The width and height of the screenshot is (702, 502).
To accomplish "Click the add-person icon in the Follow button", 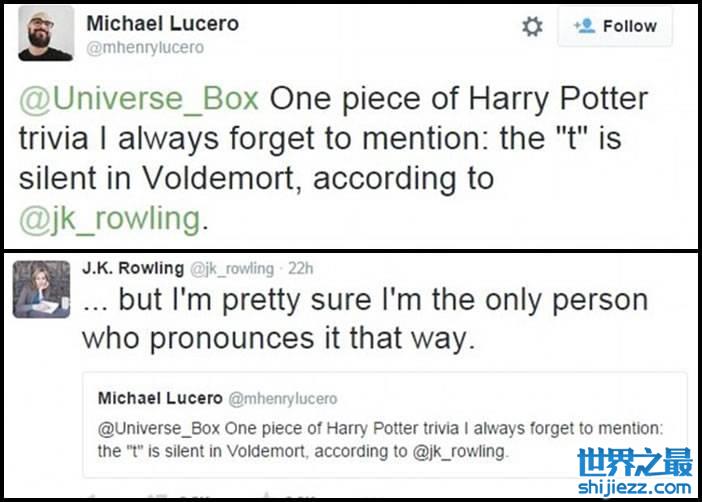I will click(x=584, y=27).
